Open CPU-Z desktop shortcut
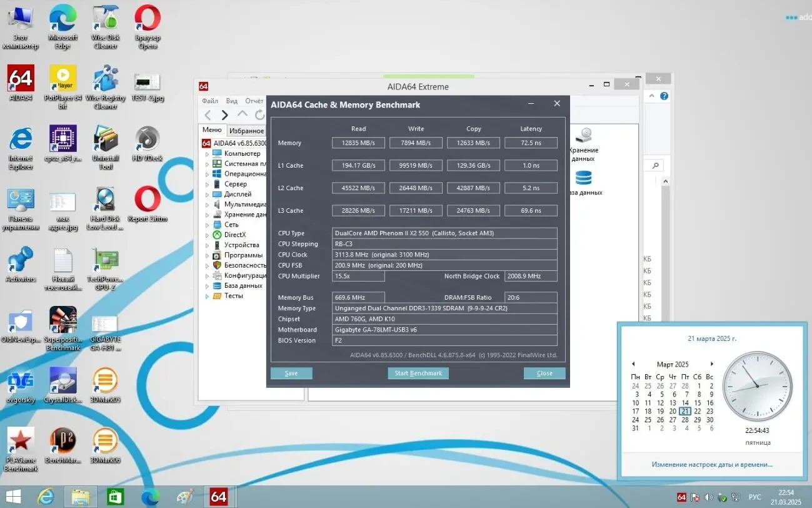The width and height of the screenshot is (812, 508). point(63,140)
